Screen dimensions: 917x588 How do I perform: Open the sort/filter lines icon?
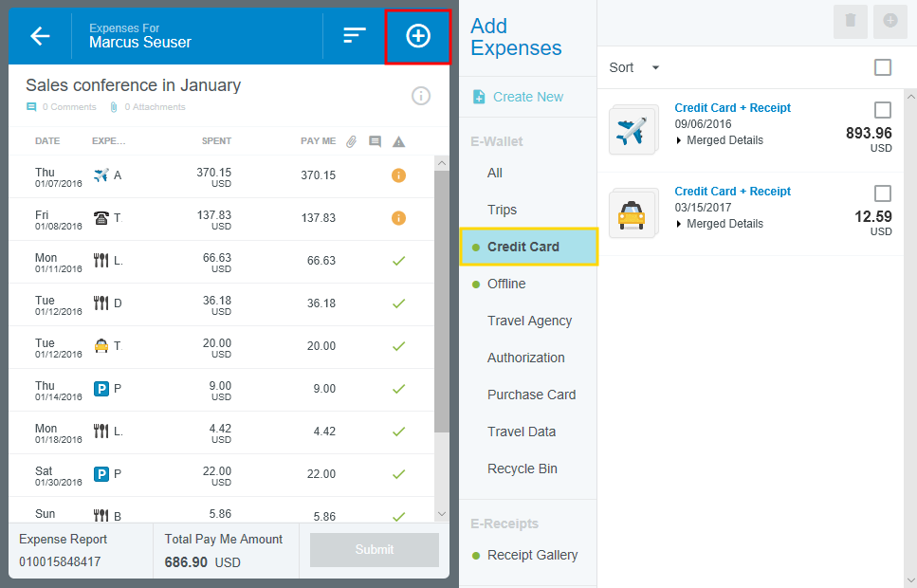(x=354, y=36)
